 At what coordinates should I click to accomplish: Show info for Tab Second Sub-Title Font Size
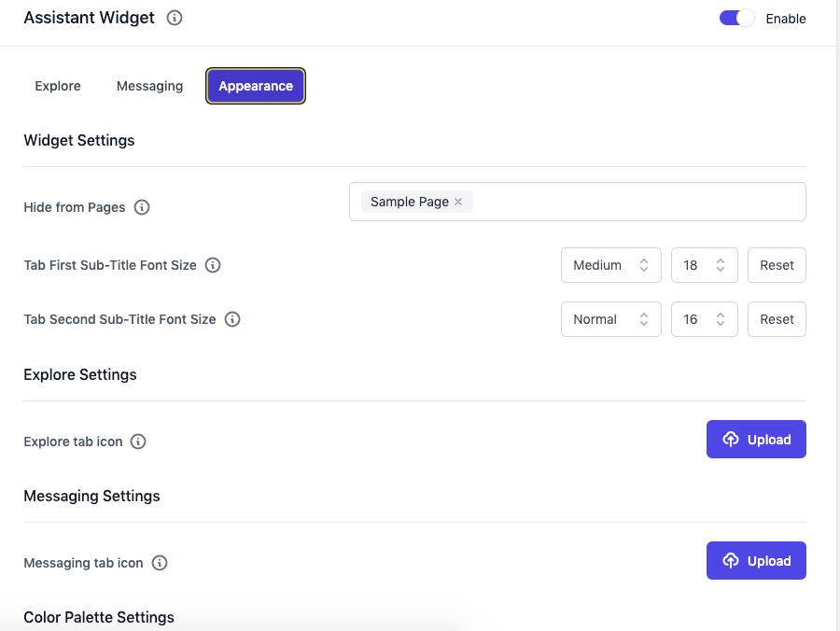tap(232, 319)
